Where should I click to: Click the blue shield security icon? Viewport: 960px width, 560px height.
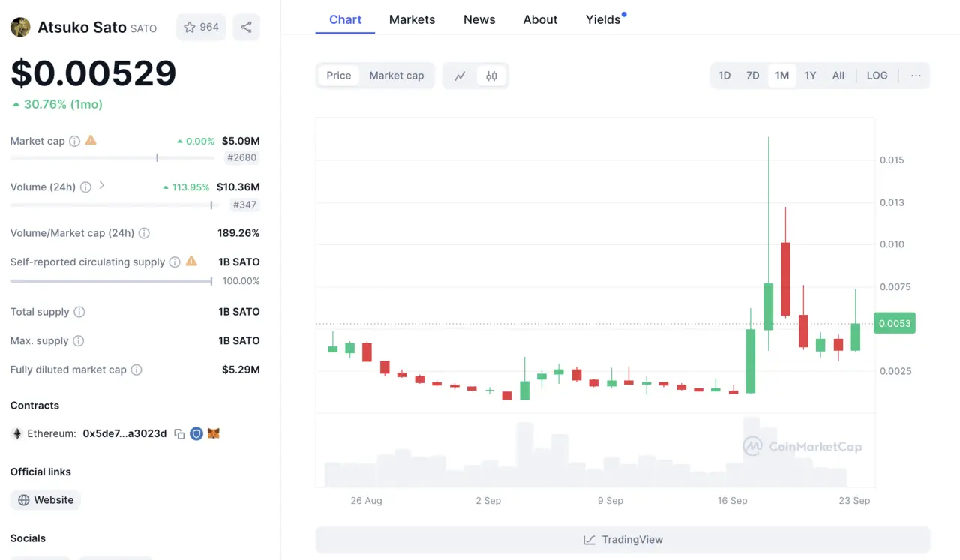[196, 433]
